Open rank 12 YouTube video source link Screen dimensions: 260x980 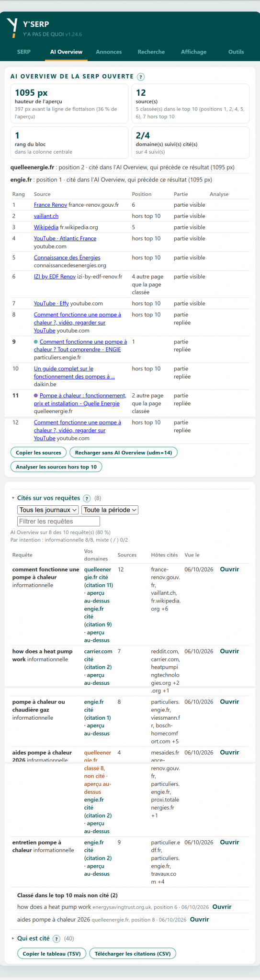pos(78,430)
